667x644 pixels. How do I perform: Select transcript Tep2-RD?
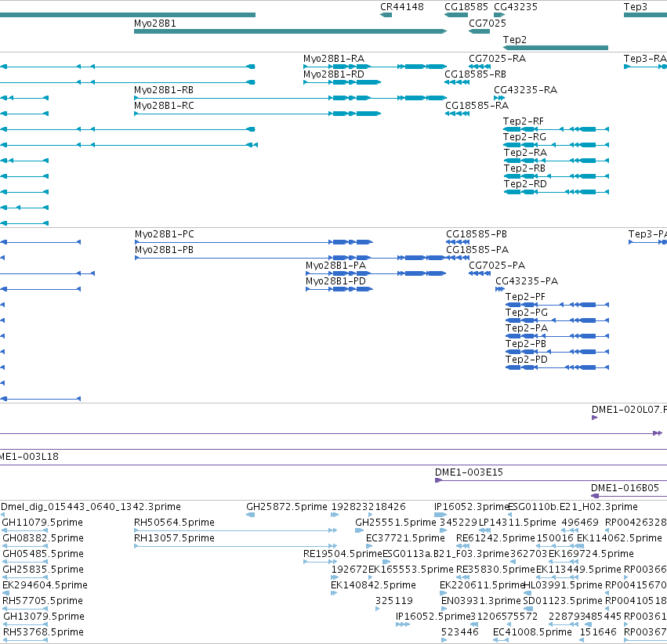coord(556,192)
